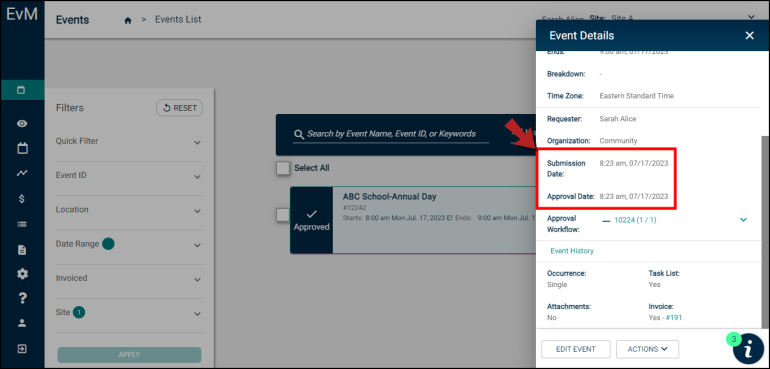Open the calendar sidebar icon below the eye
This screenshot has width=770, height=369.
pyautogui.click(x=22, y=148)
